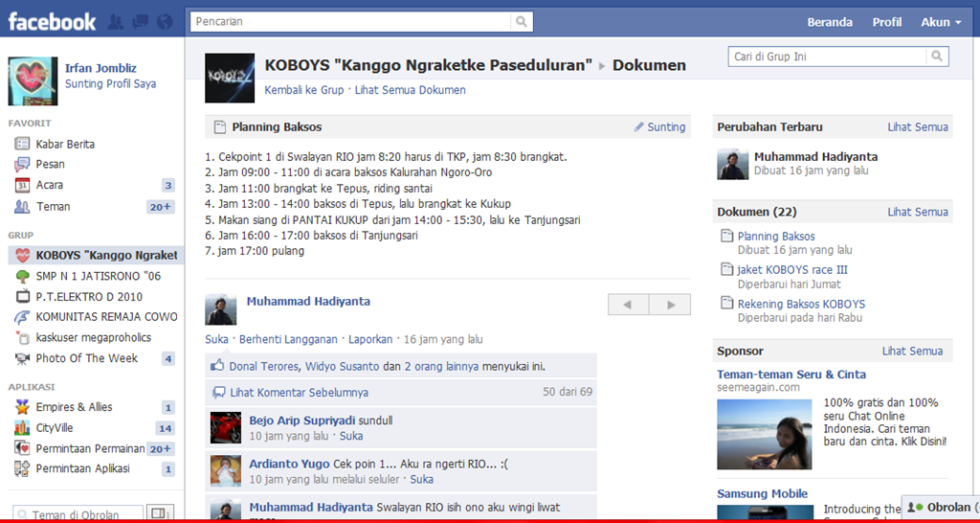Go to next document with right arrow
Screen dimensions: 980x523
[670, 305]
